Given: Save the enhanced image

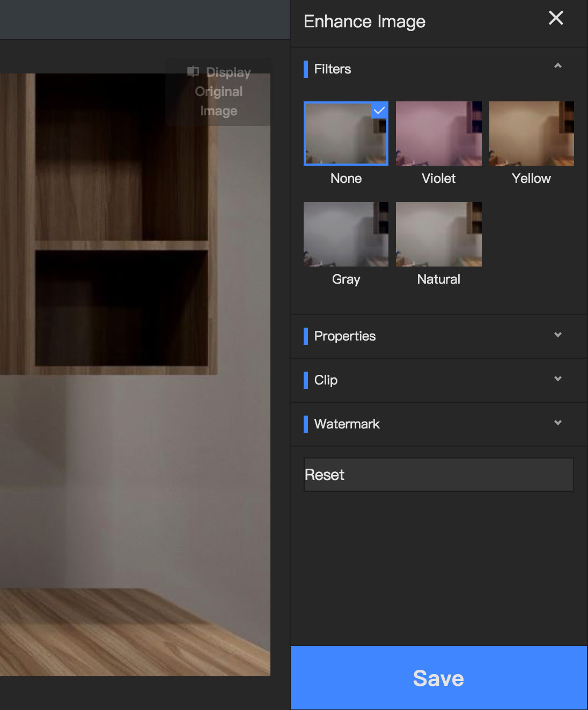Looking at the screenshot, I should (438, 678).
